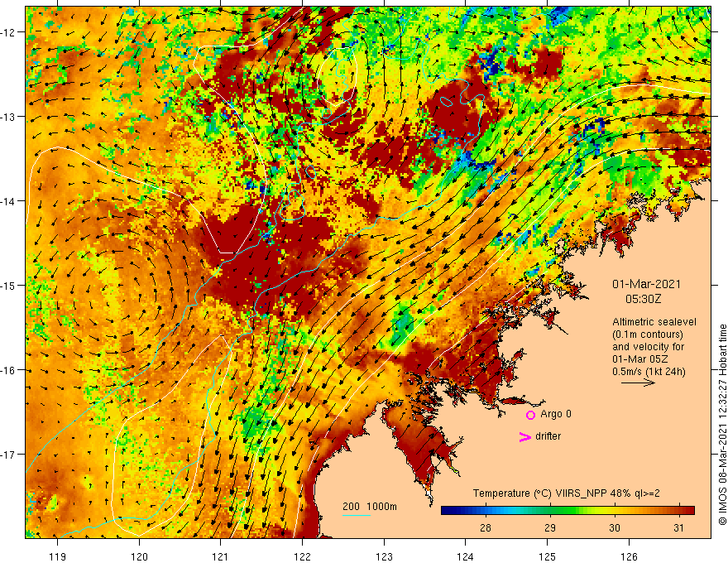Click the '31' colorbar tick label

679,528
